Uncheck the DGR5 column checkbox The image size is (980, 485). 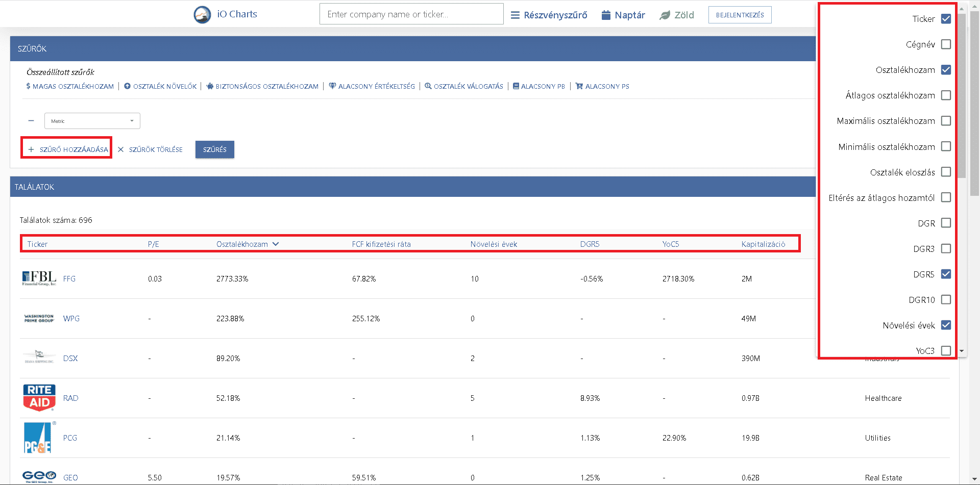(946, 274)
